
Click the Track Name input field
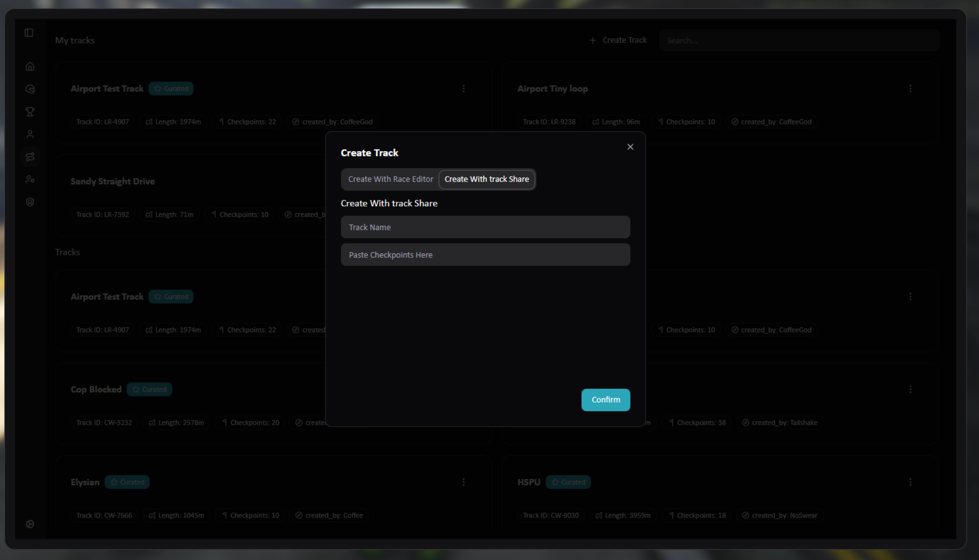[485, 227]
